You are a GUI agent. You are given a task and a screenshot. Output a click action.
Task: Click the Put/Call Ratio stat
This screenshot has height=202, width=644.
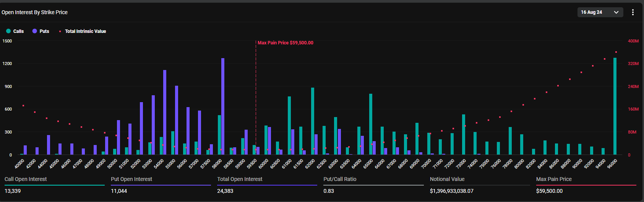(x=340, y=179)
